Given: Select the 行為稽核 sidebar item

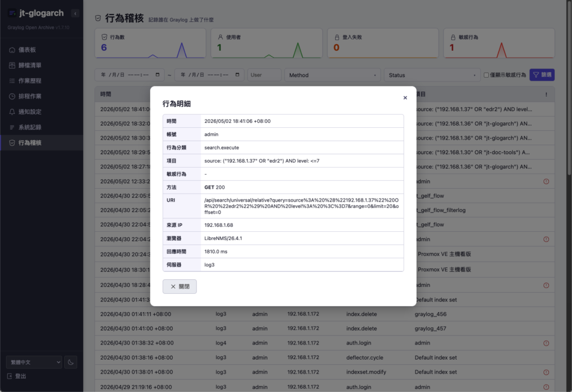Looking at the screenshot, I should 41,143.
